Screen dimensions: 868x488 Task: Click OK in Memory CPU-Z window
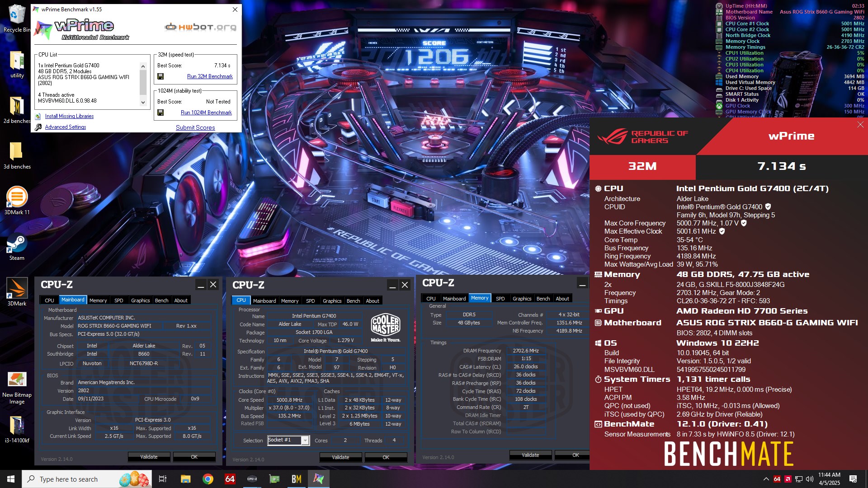(x=572, y=455)
